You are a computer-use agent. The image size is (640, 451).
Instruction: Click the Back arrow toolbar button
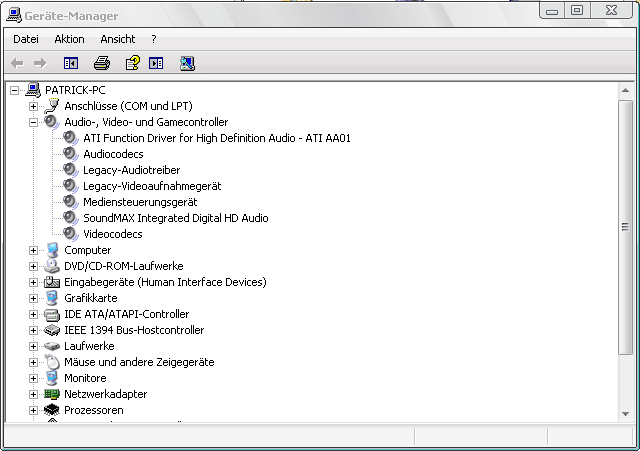tap(17, 63)
